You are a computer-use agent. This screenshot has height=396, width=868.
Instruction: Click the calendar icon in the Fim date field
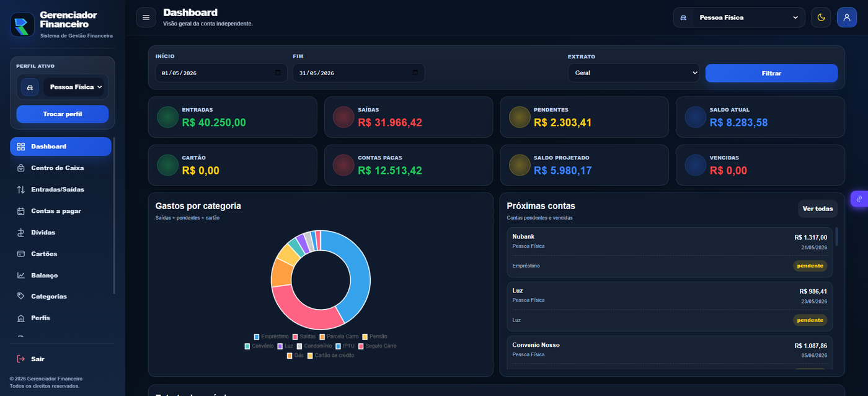(x=415, y=73)
